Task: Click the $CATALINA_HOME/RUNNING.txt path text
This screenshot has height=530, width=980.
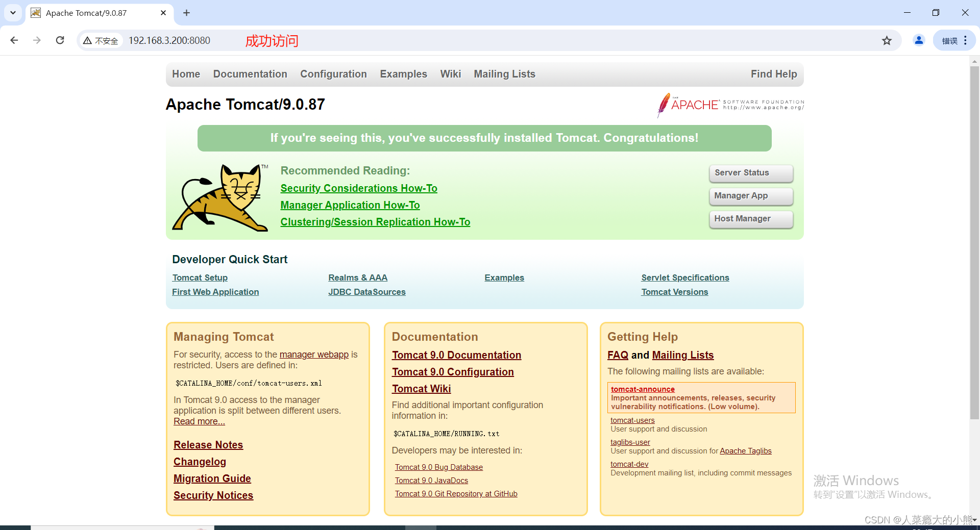Action: 447,434
